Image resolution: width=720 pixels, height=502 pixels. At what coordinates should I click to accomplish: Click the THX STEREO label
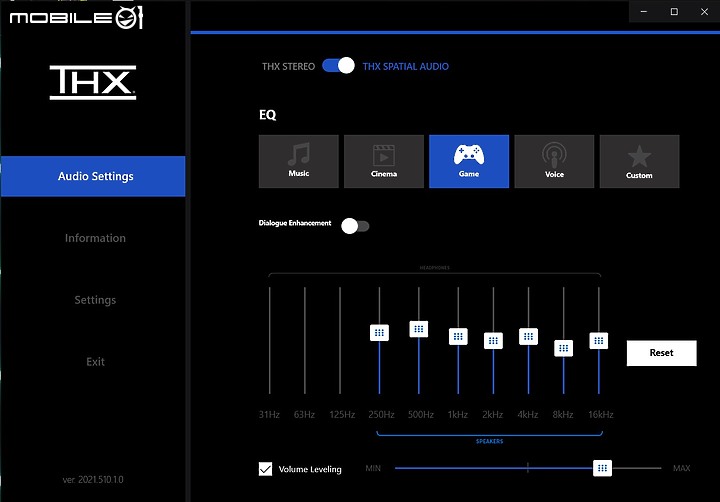click(x=288, y=67)
